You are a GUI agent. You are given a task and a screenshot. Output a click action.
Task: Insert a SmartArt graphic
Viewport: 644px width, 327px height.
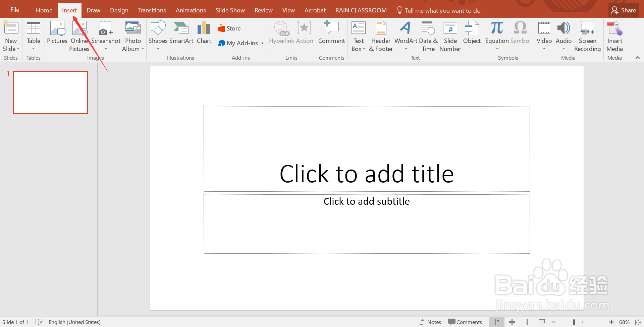181,32
